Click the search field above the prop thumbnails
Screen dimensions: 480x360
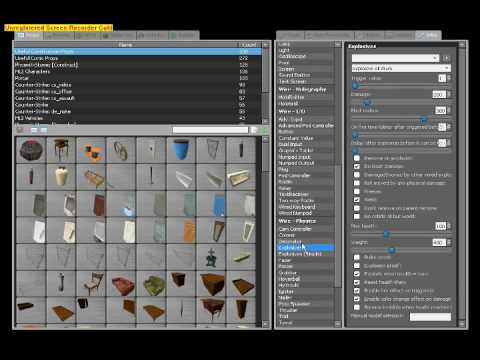210,130
